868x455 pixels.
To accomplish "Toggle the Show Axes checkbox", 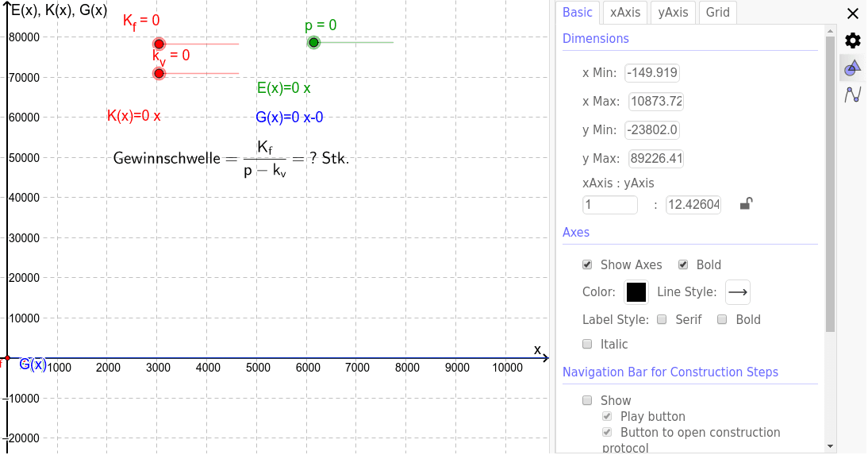I will click(587, 265).
